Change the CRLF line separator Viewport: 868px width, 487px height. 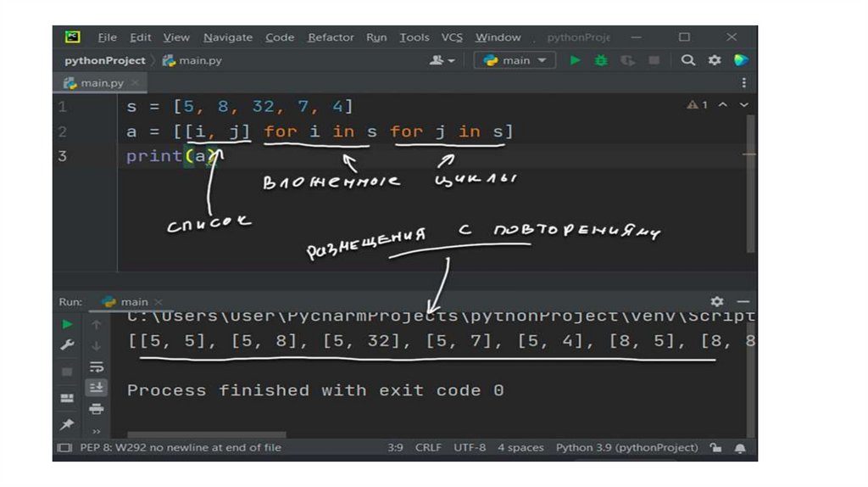tap(428, 448)
